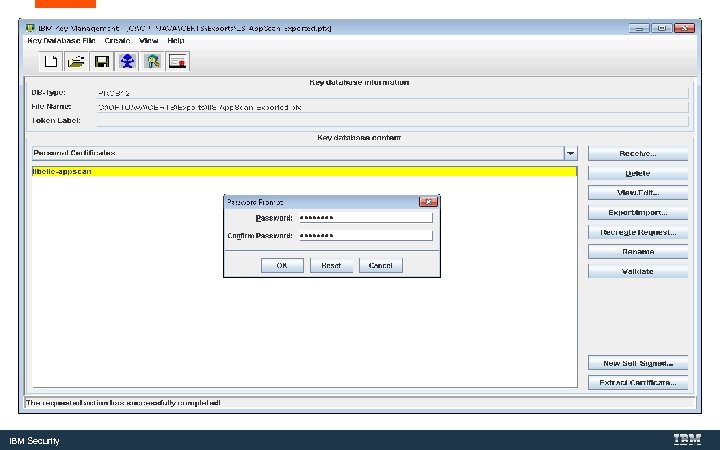Click the status bar success message
720x450 pixels.
(x=123, y=403)
